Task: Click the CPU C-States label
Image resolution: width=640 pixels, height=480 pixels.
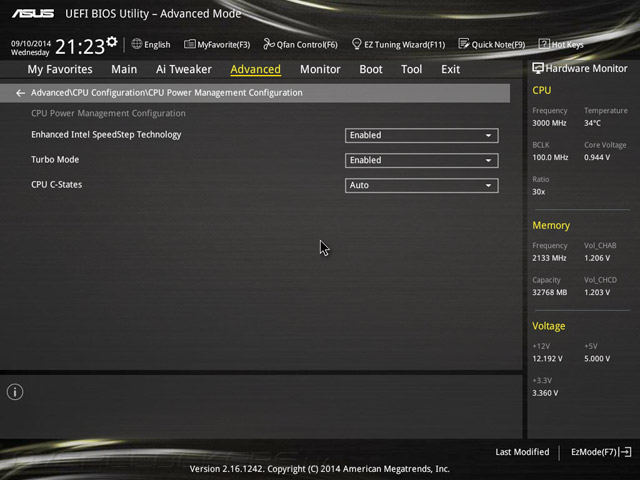Action: pos(57,184)
